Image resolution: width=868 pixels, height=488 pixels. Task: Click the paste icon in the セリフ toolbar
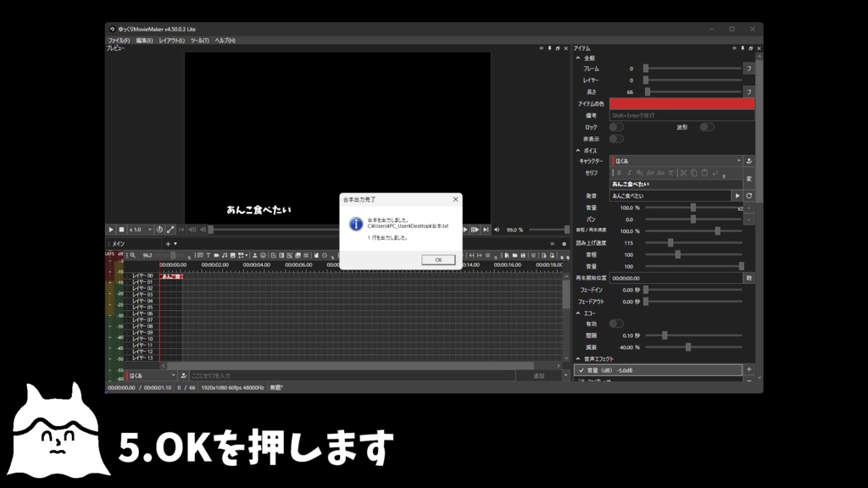[704, 173]
